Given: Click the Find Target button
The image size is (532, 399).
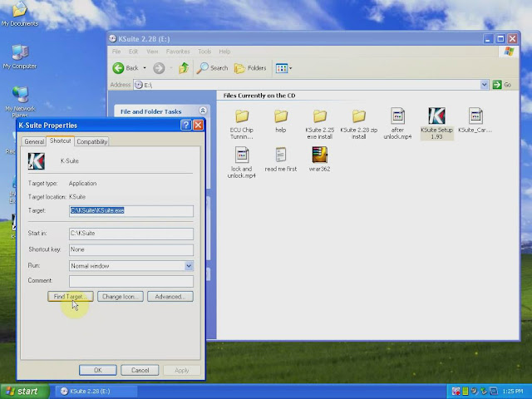Looking at the screenshot, I should pos(70,297).
